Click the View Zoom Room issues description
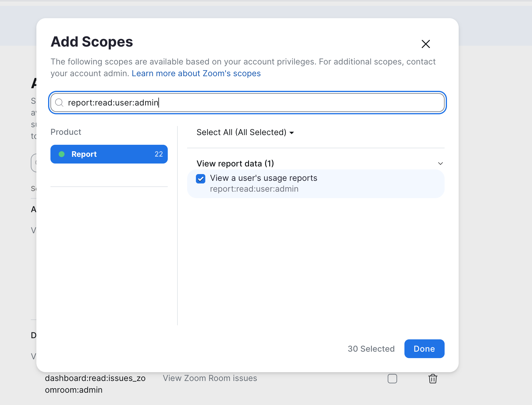This screenshot has width=532, height=405. 210,378
